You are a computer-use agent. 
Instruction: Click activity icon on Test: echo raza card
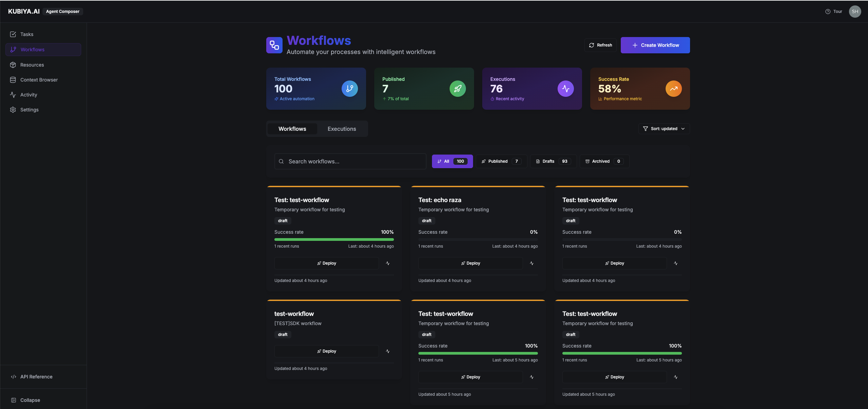tap(532, 263)
